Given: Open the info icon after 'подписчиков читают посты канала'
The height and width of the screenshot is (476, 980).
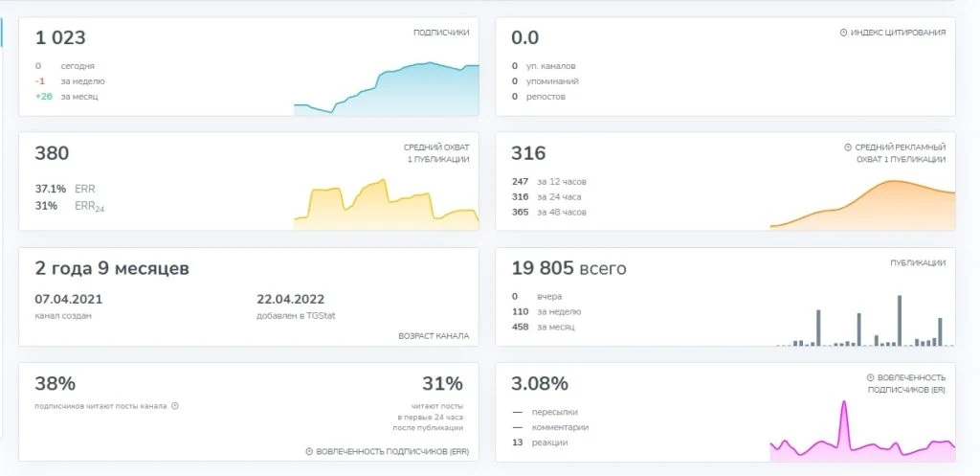Looking at the screenshot, I should click(175, 406).
